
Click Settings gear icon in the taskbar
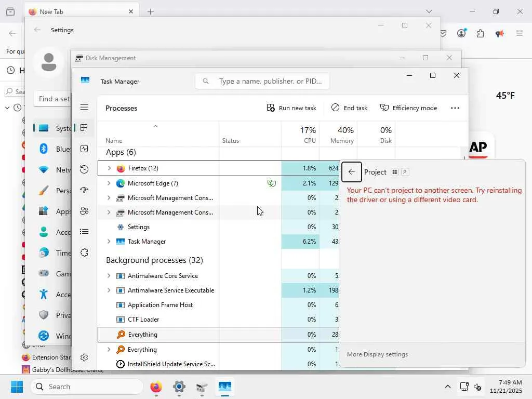pyautogui.click(x=179, y=387)
